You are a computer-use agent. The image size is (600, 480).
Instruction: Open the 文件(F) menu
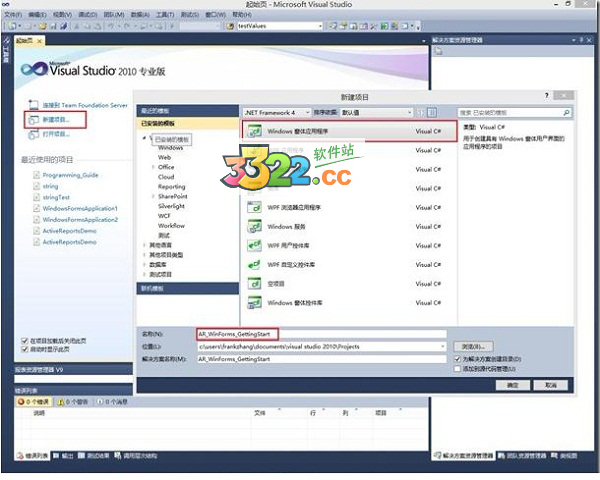13,15
